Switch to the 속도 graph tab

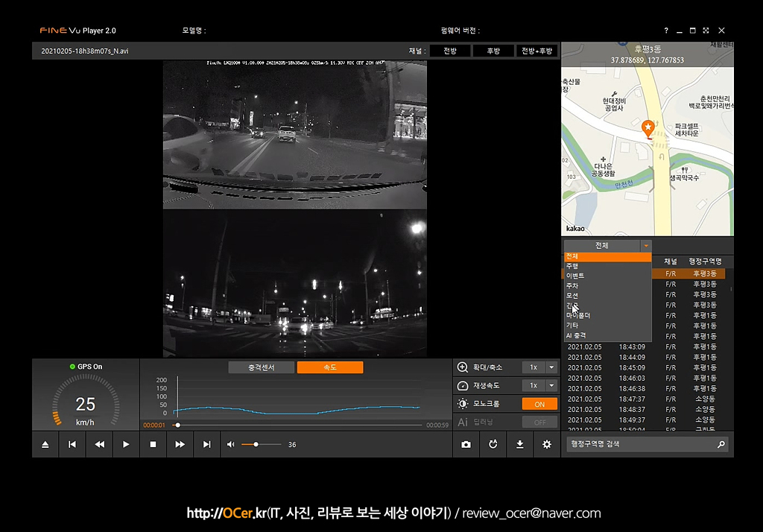pyautogui.click(x=330, y=367)
